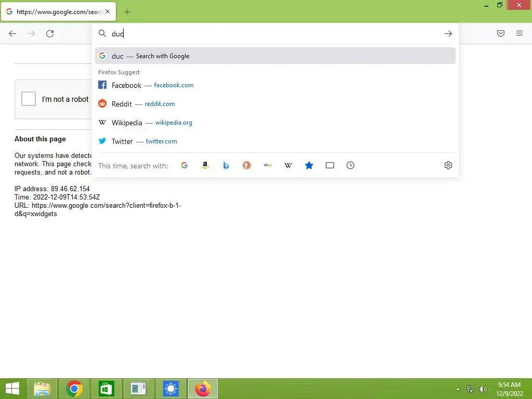Select 'duc — Search with Google' suggestion
This screenshot has width=532, height=399.
(x=275, y=56)
